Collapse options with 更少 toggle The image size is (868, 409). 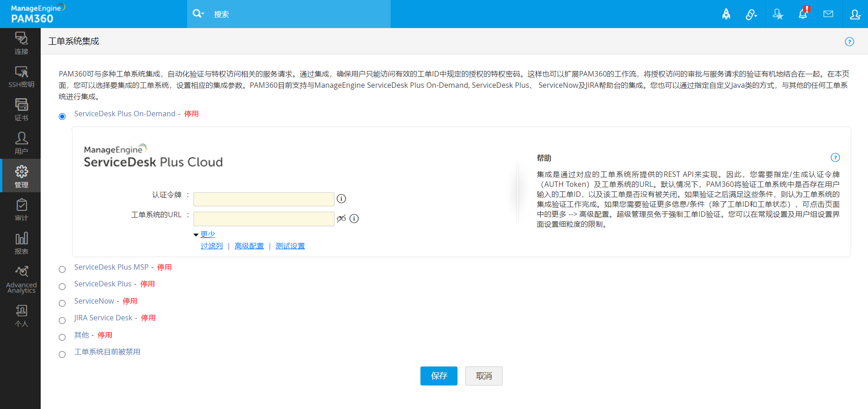[x=208, y=234]
